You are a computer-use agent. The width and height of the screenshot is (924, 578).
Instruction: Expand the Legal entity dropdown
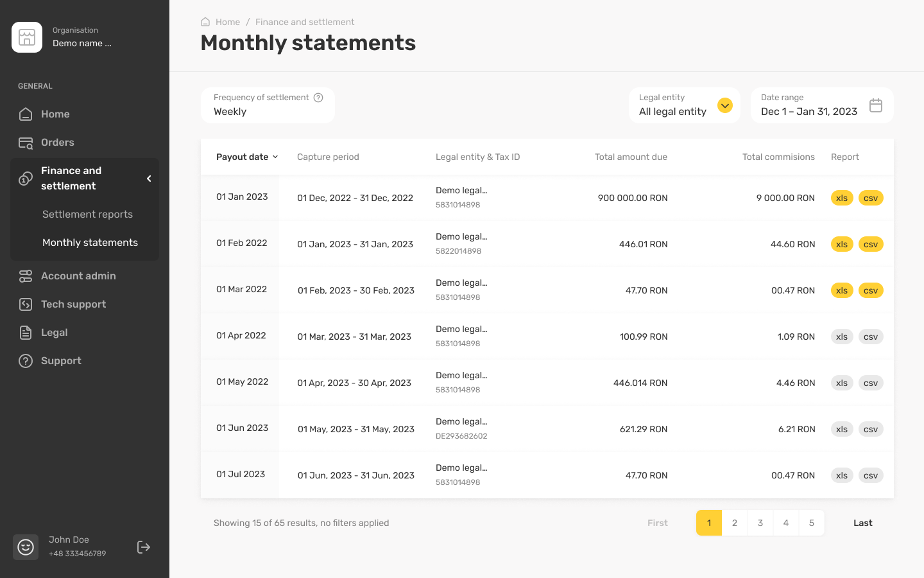click(724, 105)
